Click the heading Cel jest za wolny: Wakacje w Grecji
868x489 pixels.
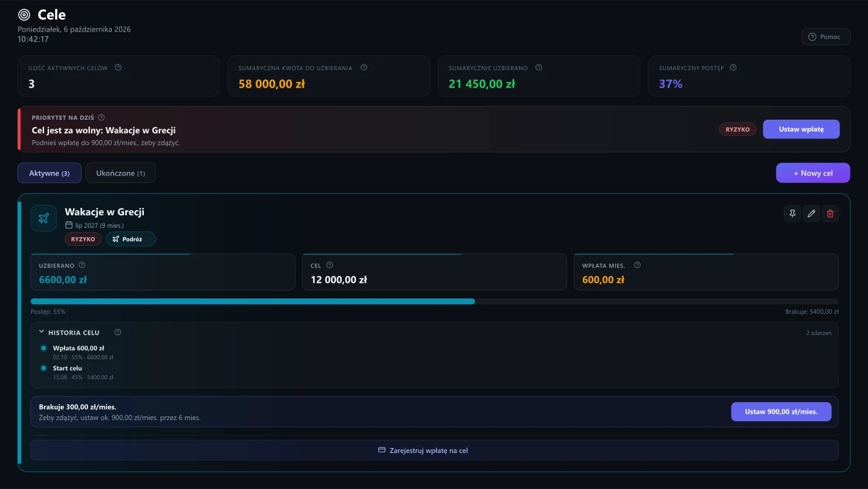(x=104, y=130)
